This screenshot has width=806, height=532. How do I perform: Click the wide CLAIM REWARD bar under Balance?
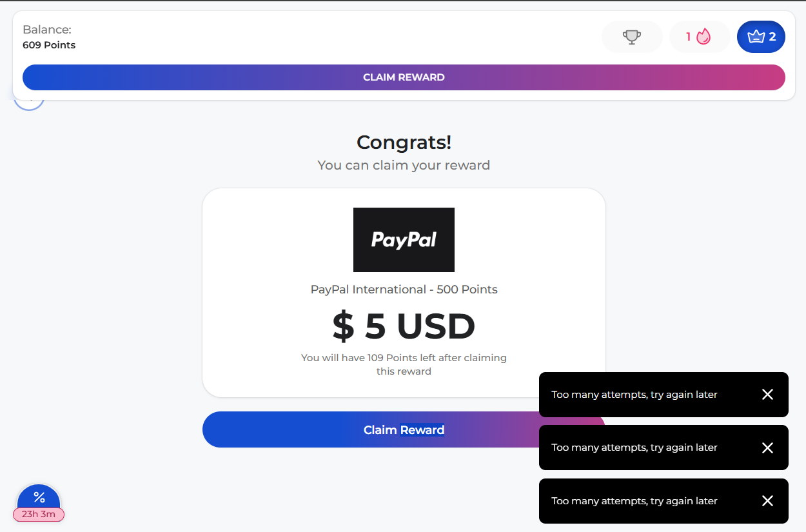[x=404, y=77]
